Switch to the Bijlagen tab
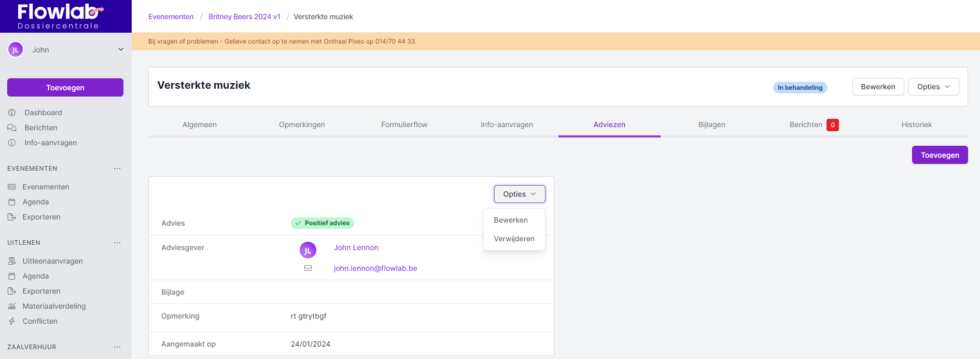 (711, 125)
